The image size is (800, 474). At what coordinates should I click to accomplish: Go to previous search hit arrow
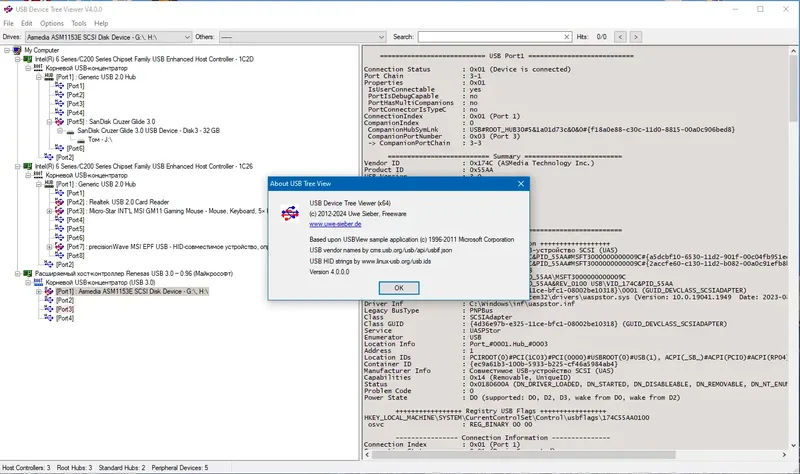[x=620, y=37]
